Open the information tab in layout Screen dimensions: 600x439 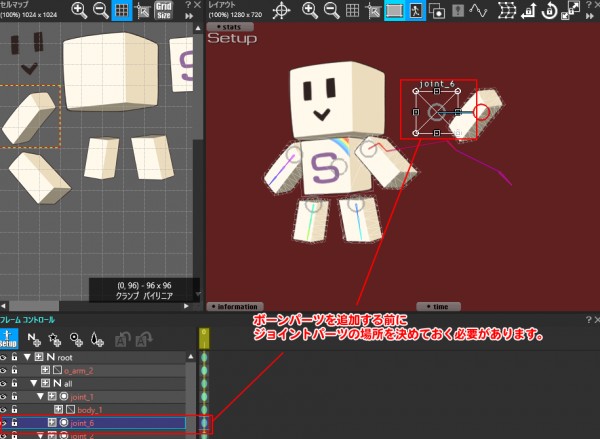coord(235,306)
